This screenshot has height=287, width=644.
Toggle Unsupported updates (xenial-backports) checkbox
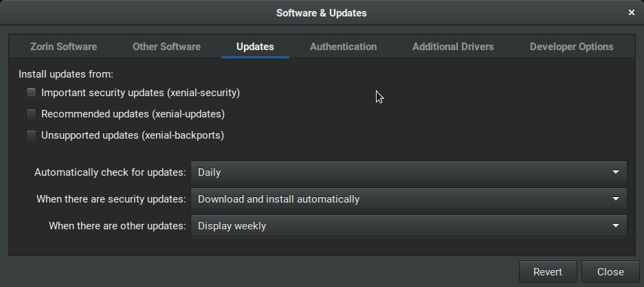click(x=31, y=135)
